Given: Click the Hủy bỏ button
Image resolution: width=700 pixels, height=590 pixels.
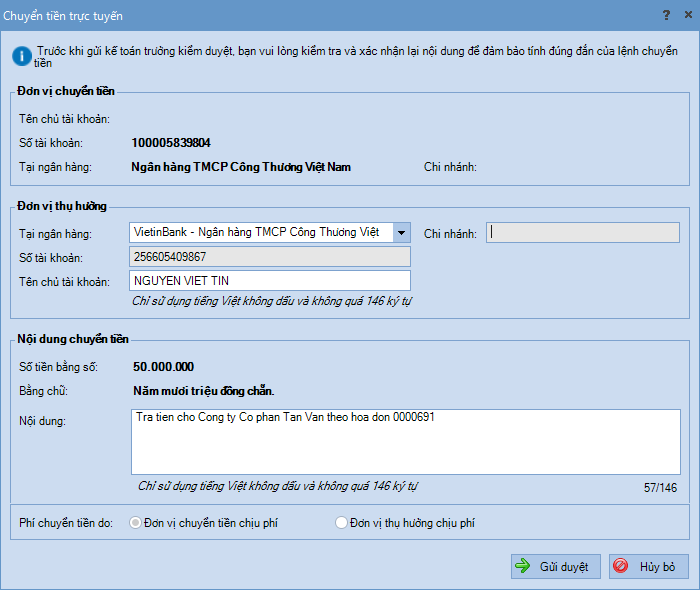Looking at the screenshot, I should 648,566.
